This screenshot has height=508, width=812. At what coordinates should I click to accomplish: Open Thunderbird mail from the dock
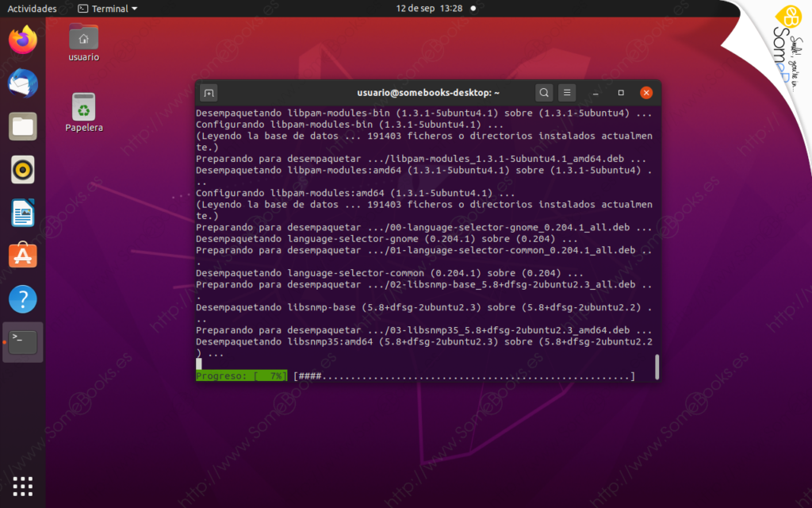(x=23, y=83)
